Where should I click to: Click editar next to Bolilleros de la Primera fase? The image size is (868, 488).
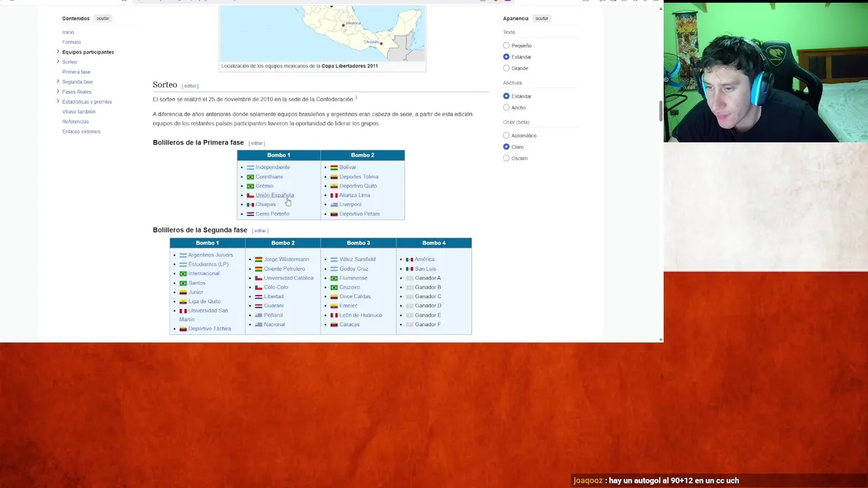coord(256,143)
